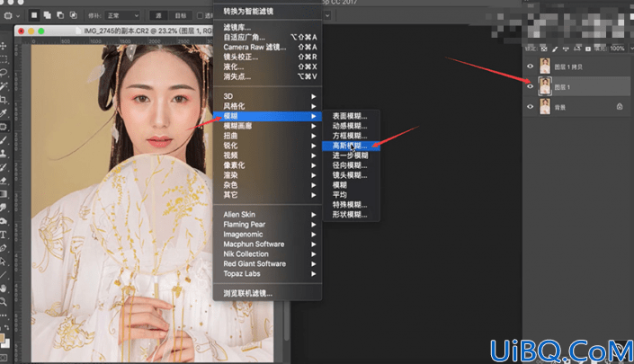Select the Move tool in the toolbox
The height and width of the screenshot is (364, 634).
pyautogui.click(x=4, y=46)
